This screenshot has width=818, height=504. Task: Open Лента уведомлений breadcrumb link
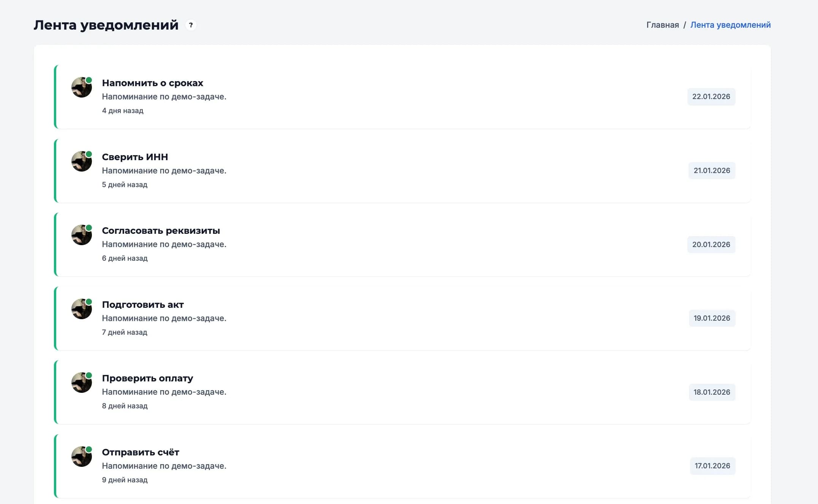[x=730, y=25]
